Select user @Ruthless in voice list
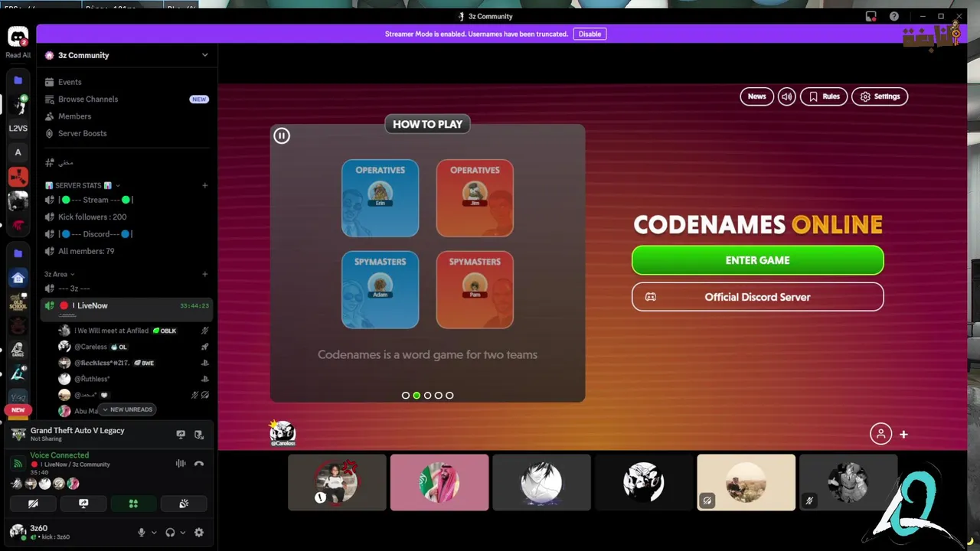This screenshot has height=551, width=980. pyautogui.click(x=134, y=379)
